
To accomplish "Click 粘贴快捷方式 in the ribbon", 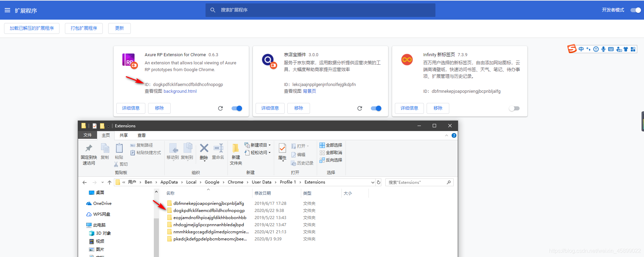I will [x=146, y=153].
